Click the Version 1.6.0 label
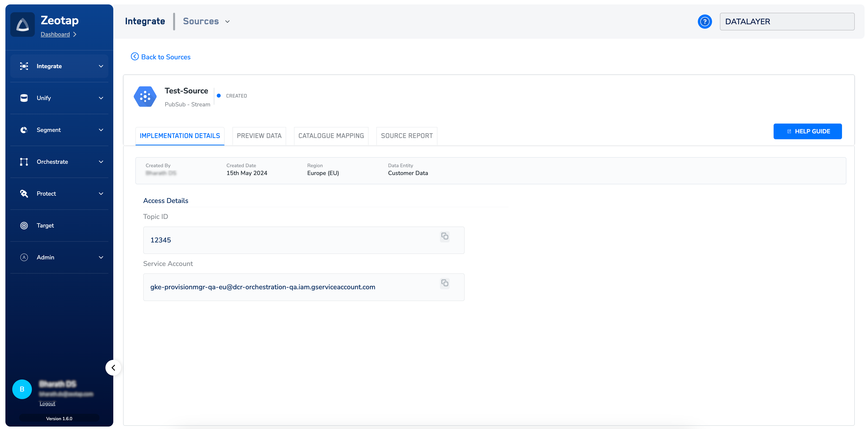 click(x=59, y=418)
